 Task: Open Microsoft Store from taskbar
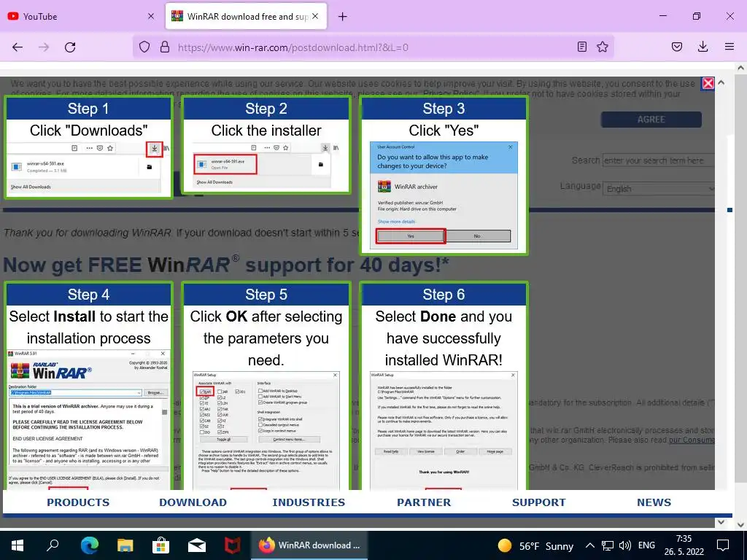(160, 545)
